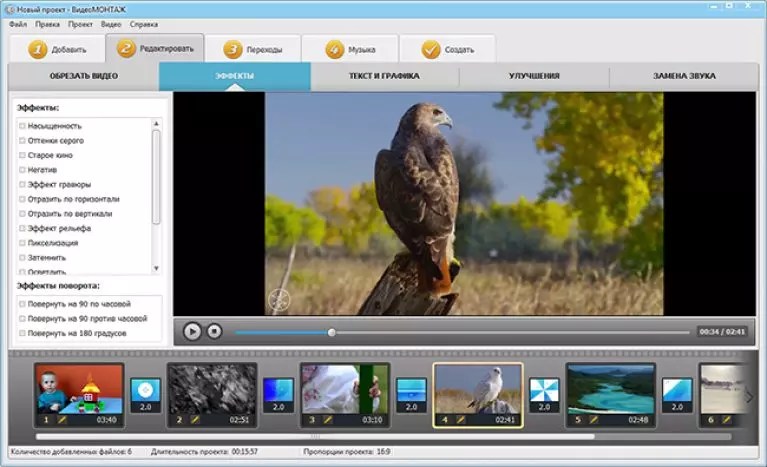767x467 pixels.
Task: Switch to step 3 Переходы tab
Action: 253,49
